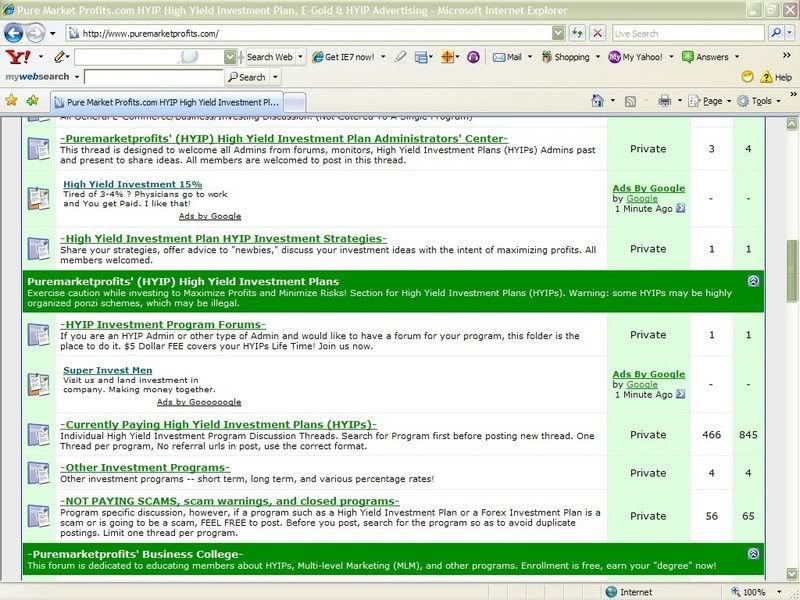
Task: Open the Super Invest Men ad link
Action: (108, 370)
